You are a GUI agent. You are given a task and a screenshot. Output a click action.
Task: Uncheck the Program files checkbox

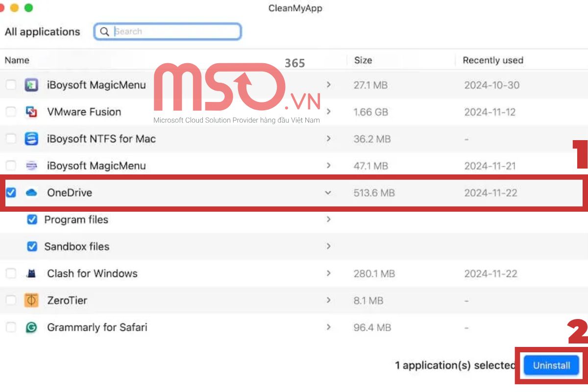[32, 220]
